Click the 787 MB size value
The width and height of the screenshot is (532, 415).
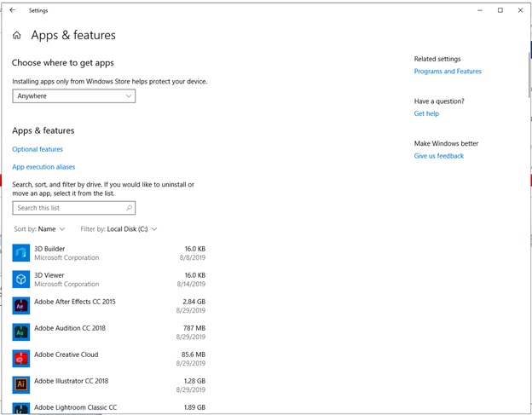point(194,328)
